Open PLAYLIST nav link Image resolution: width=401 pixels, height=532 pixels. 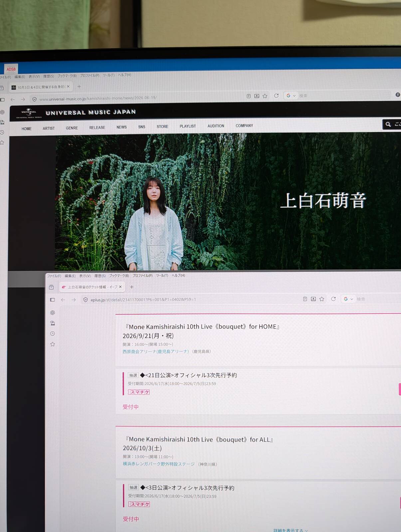pos(188,126)
